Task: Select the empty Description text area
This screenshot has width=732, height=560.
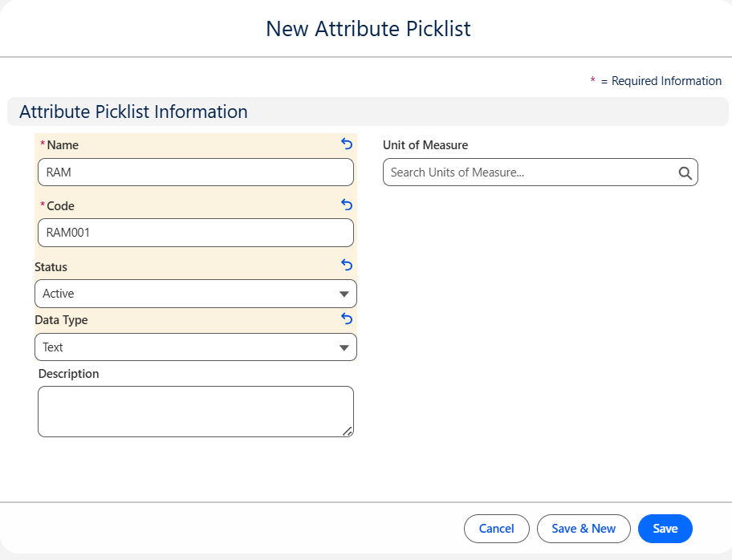Action: 195,411
